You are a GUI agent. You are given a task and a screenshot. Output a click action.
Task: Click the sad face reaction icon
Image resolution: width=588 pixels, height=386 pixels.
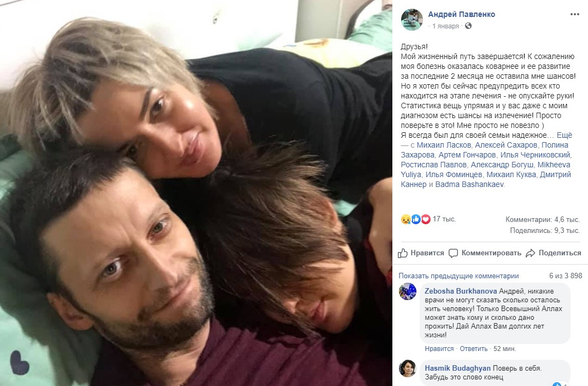coord(405,219)
